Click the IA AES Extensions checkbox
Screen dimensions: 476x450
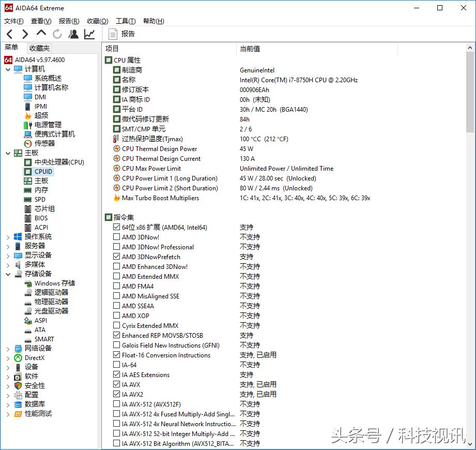116,374
